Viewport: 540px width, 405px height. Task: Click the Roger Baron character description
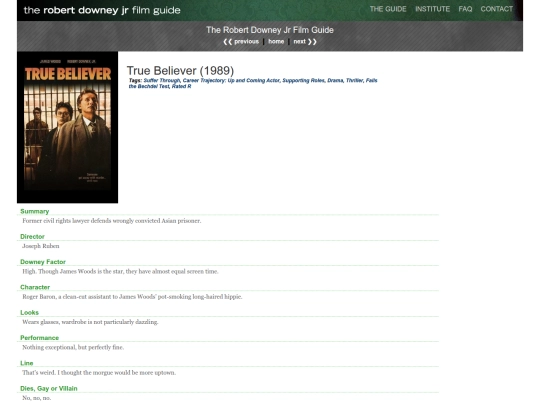pos(132,297)
